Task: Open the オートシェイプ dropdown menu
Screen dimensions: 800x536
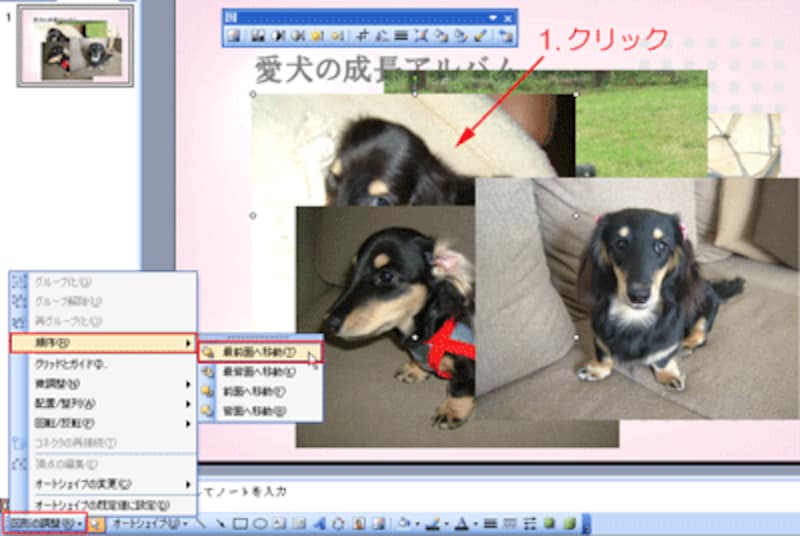Action: click(x=150, y=524)
